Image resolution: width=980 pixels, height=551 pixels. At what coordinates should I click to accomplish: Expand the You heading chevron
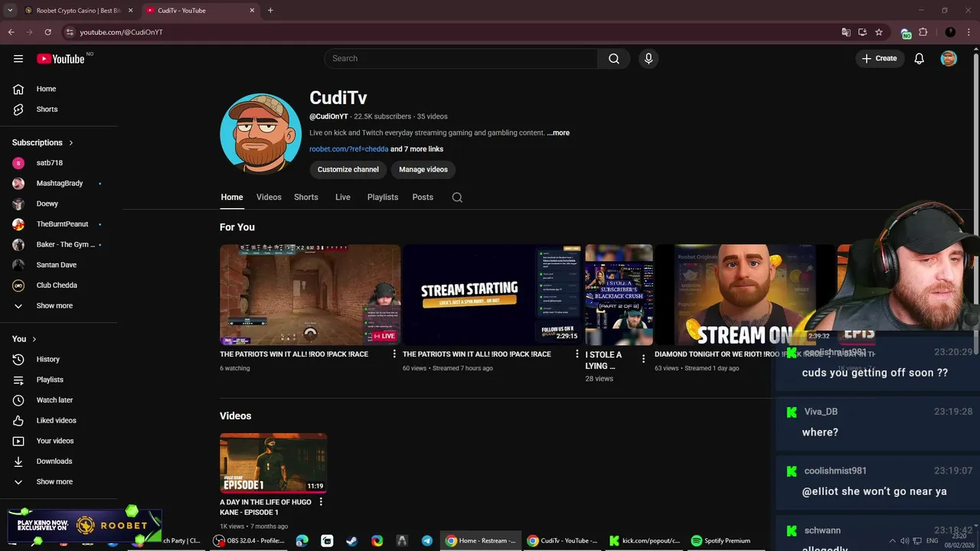[x=34, y=339]
